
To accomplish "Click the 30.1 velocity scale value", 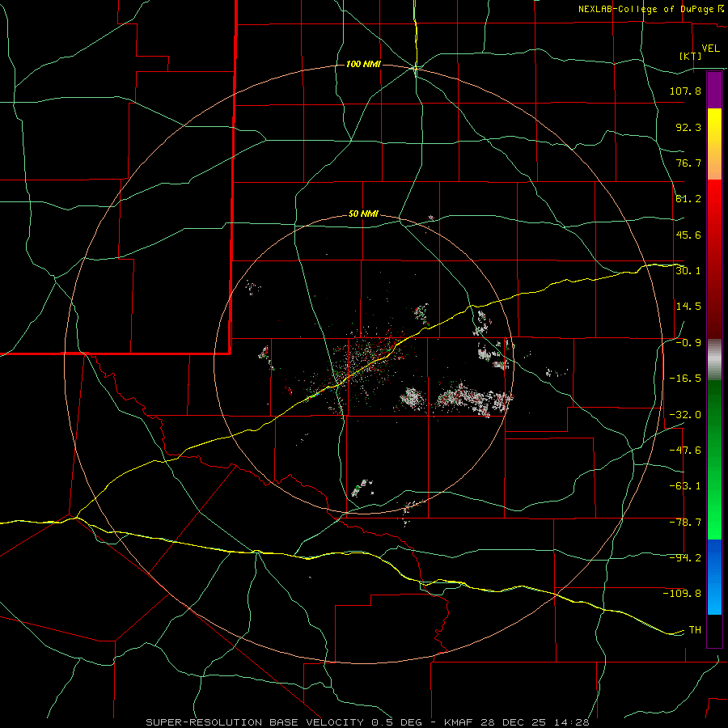I will click(x=688, y=271).
